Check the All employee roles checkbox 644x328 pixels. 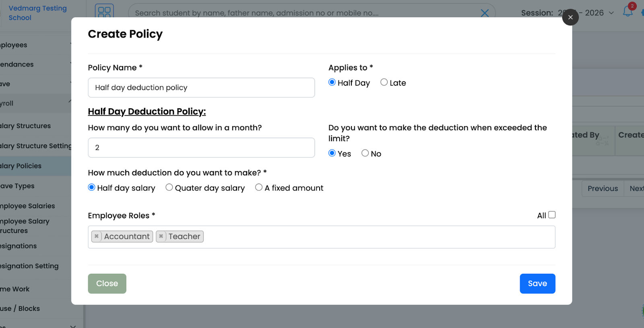coord(552,215)
